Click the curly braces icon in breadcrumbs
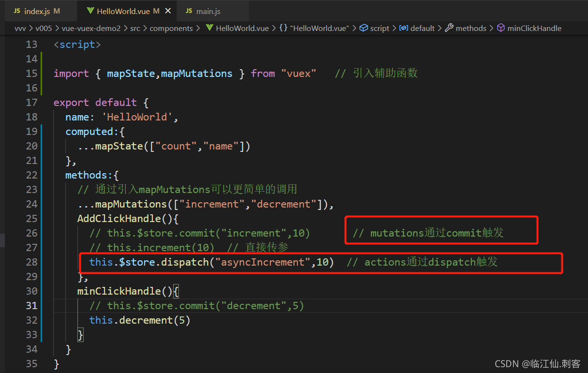This screenshot has height=373, width=588. (283, 28)
